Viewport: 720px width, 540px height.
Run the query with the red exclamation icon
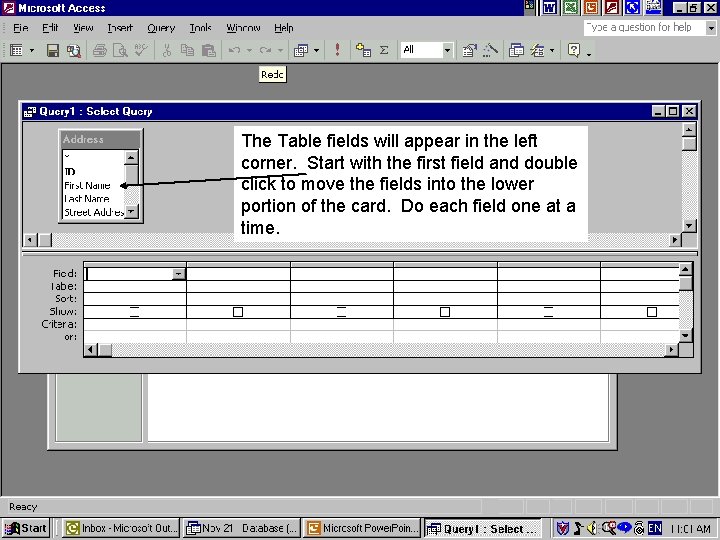click(x=338, y=50)
